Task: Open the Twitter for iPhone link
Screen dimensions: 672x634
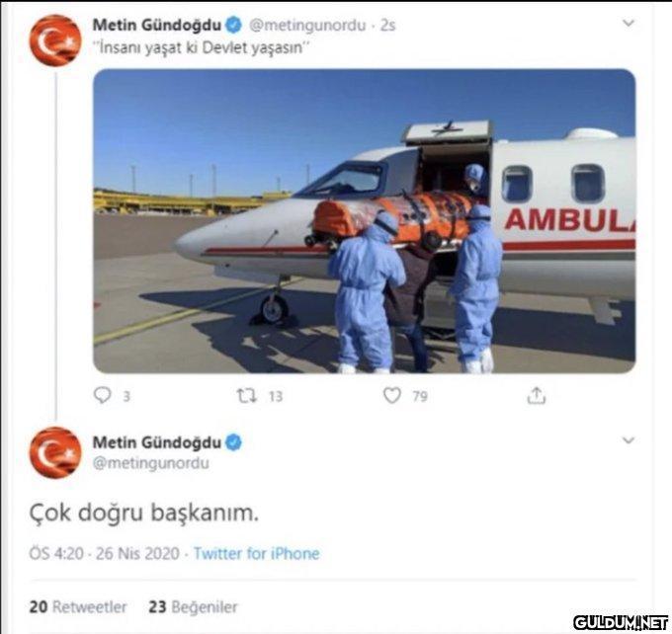Action: (x=256, y=553)
